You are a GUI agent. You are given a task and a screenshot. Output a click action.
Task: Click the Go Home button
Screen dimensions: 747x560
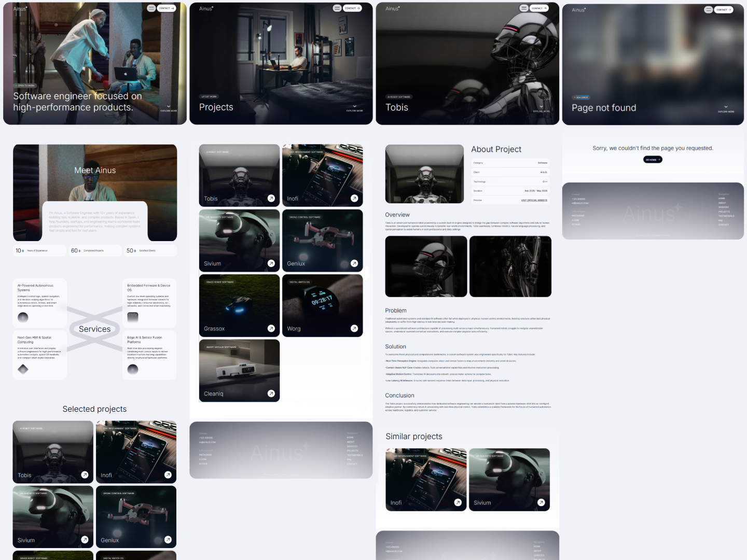click(653, 160)
